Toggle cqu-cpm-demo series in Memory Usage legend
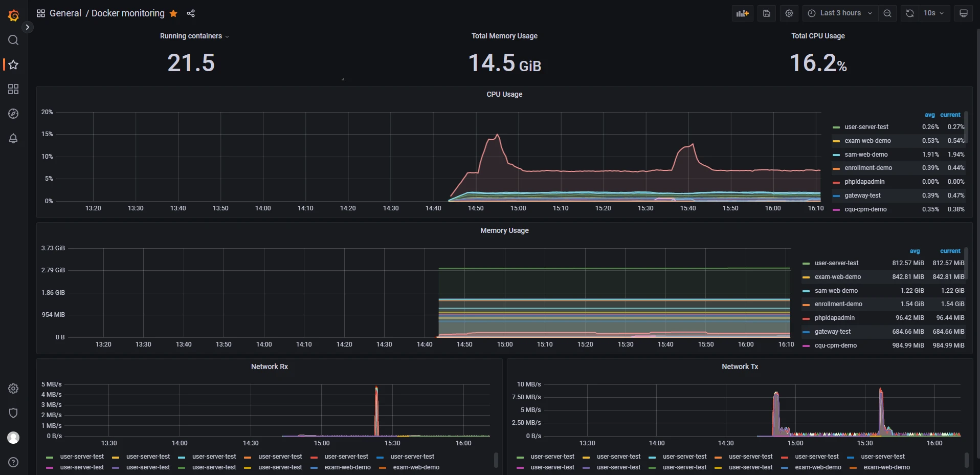The height and width of the screenshot is (475, 980). click(x=836, y=346)
